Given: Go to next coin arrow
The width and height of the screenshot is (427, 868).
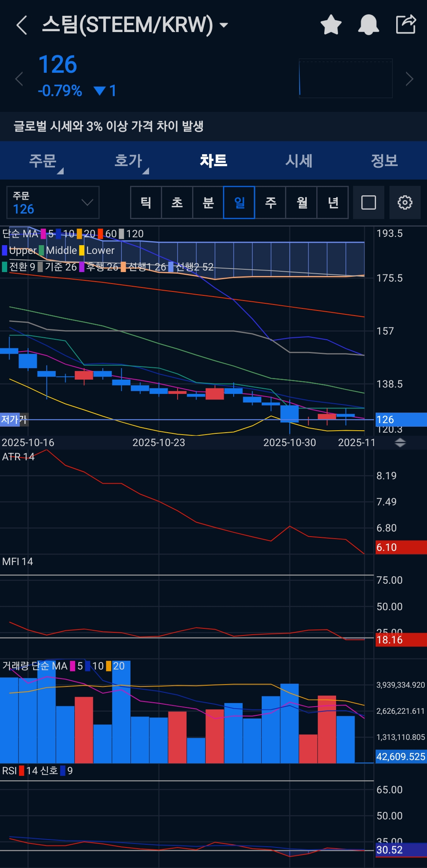Looking at the screenshot, I should tap(410, 79).
